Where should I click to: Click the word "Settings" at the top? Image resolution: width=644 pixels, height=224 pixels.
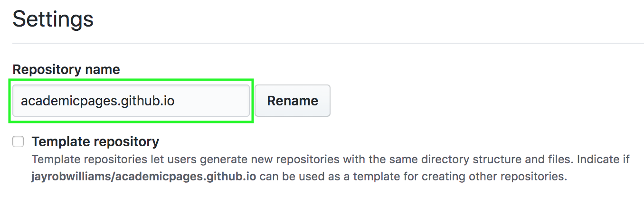pos(53,19)
